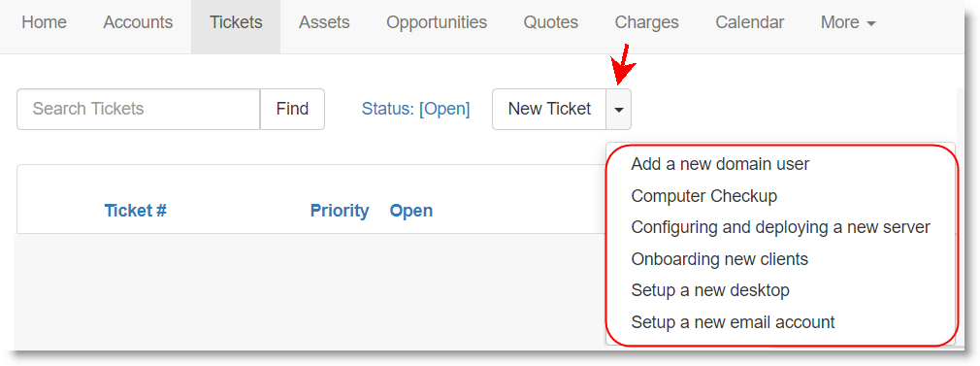Open the Calendar tab

point(749,22)
